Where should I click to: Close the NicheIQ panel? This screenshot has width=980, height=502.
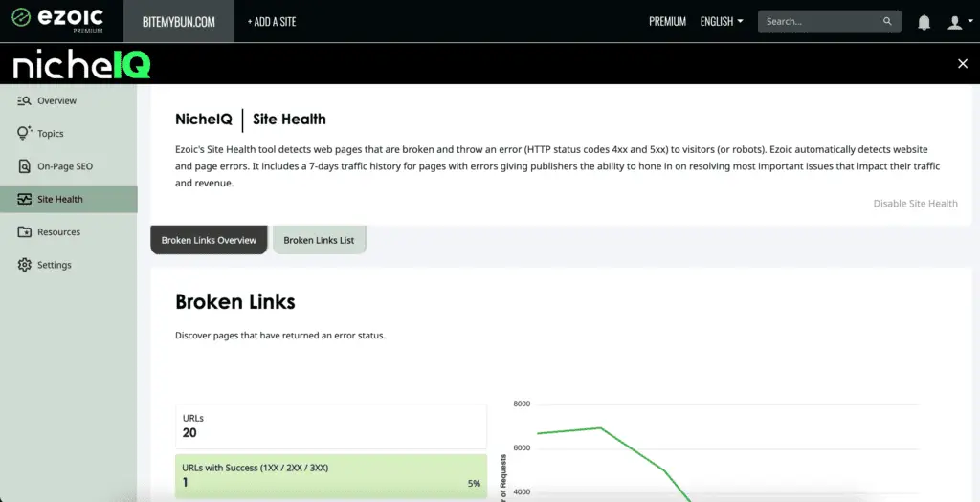click(963, 63)
